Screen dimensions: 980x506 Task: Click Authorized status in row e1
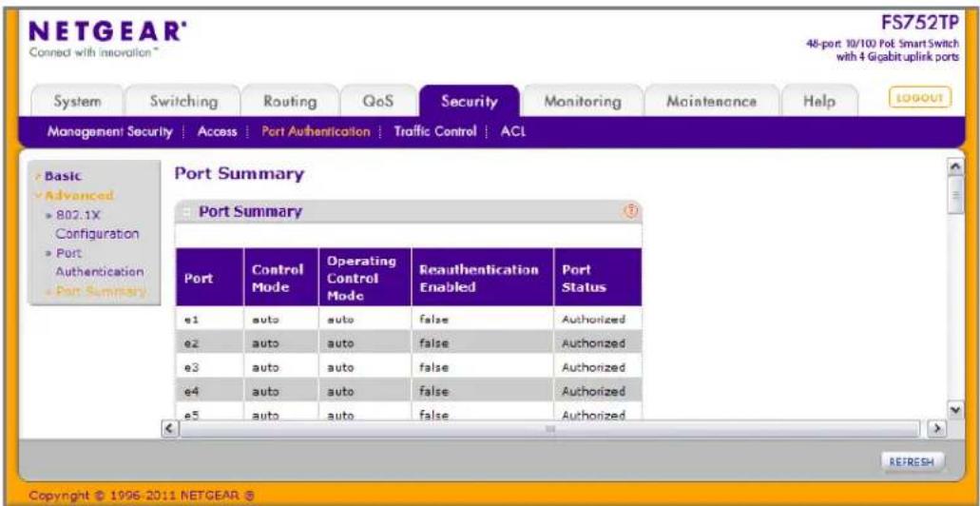pyautogui.click(x=593, y=319)
